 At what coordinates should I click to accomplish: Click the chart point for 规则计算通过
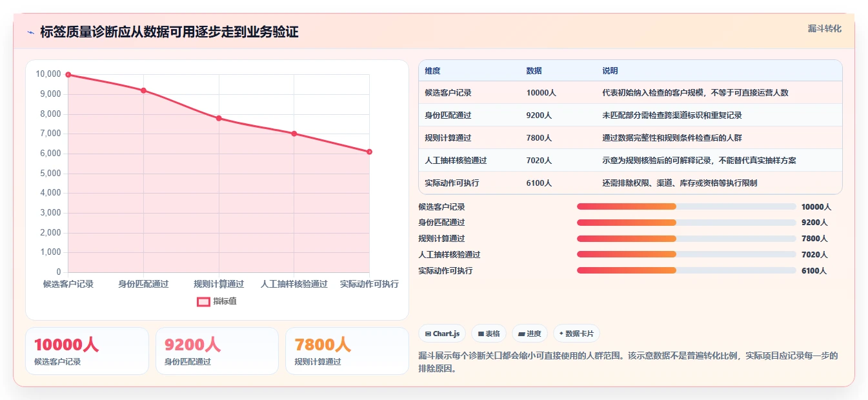pos(219,118)
